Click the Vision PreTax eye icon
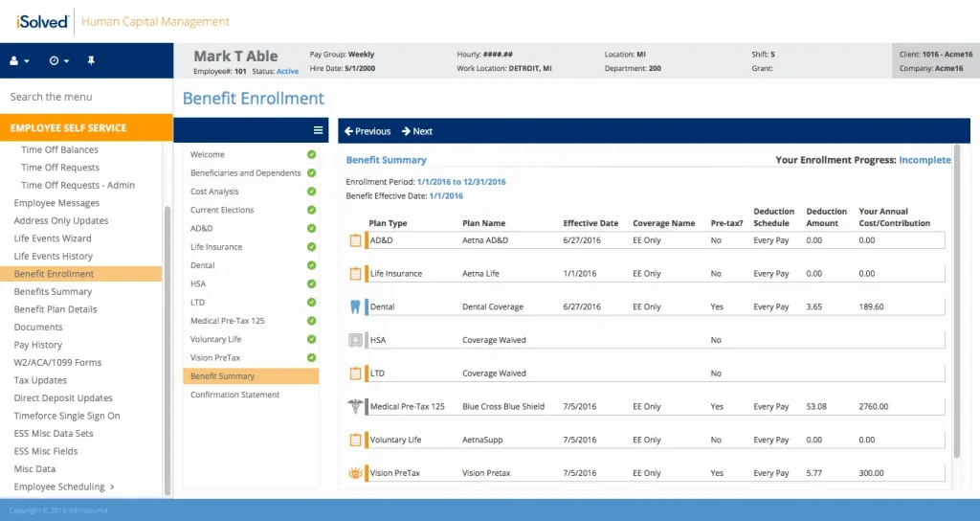This screenshot has height=521, width=980. pyautogui.click(x=355, y=473)
